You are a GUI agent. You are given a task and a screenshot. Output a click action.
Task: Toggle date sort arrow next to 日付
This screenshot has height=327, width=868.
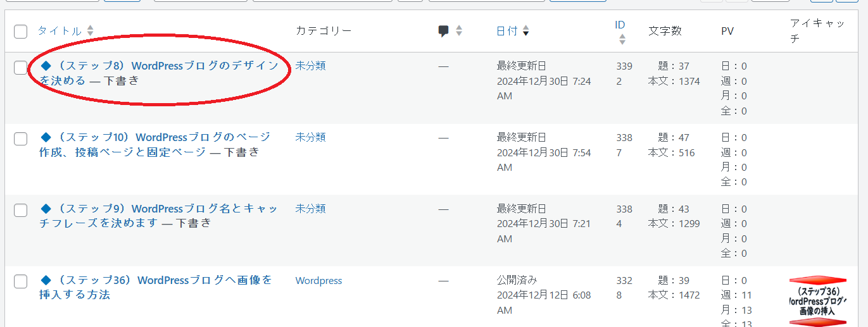[x=525, y=31]
